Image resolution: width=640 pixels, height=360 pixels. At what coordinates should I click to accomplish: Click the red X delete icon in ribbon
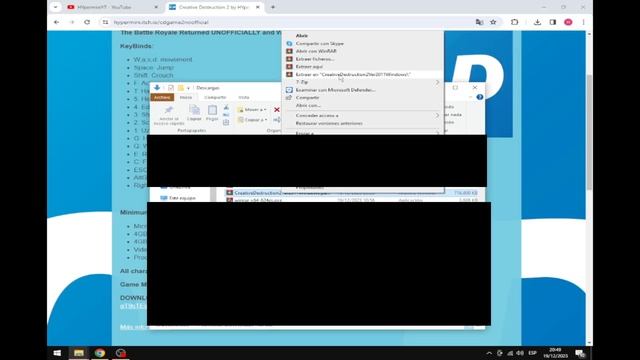click(277, 109)
